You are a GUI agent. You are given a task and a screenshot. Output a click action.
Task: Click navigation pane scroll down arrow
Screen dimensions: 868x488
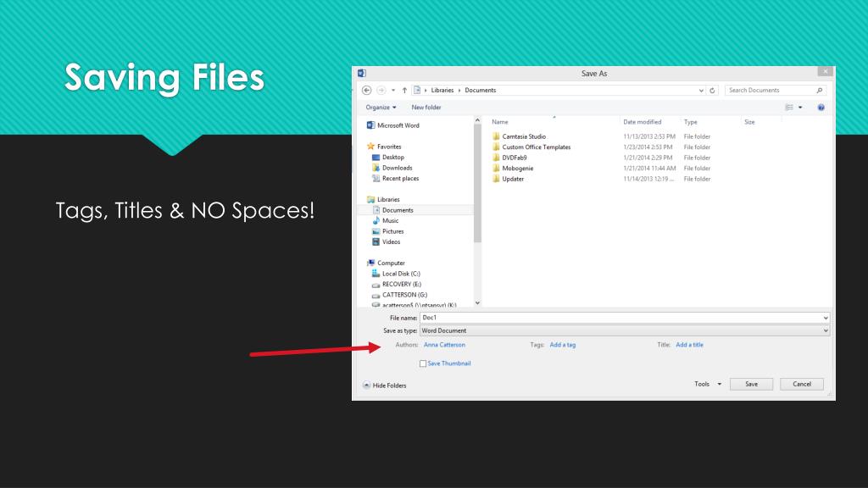click(x=477, y=303)
